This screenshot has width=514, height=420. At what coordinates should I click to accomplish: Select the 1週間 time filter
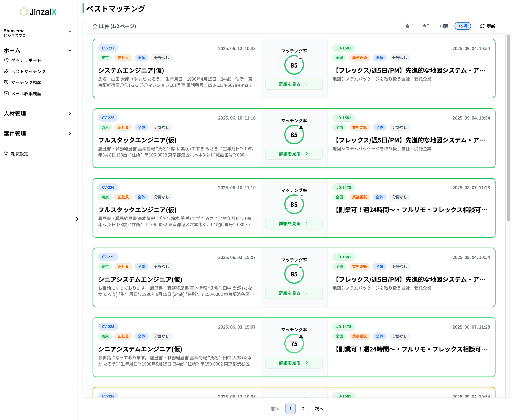pyautogui.click(x=444, y=26)
